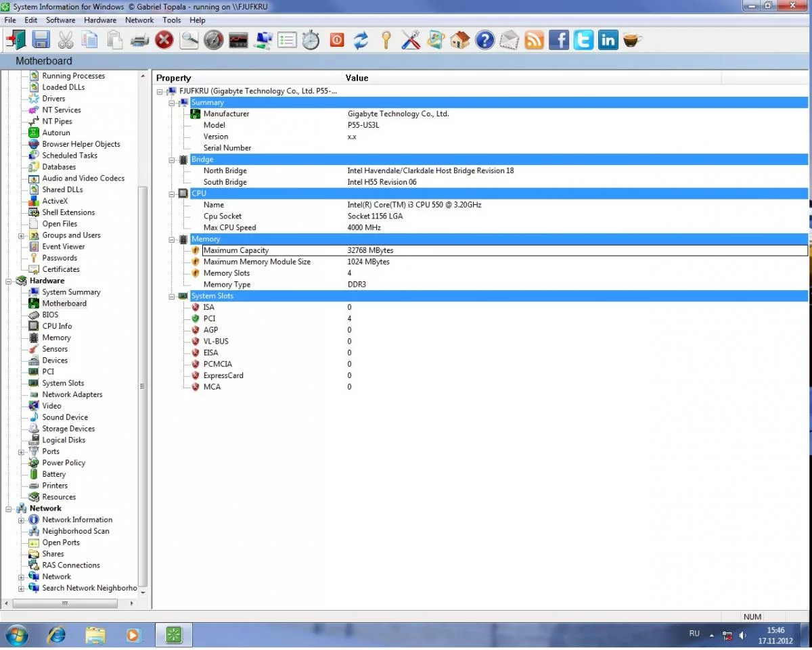
Task: Collapse the Summary section in property tree
Action: coord(172,103)
